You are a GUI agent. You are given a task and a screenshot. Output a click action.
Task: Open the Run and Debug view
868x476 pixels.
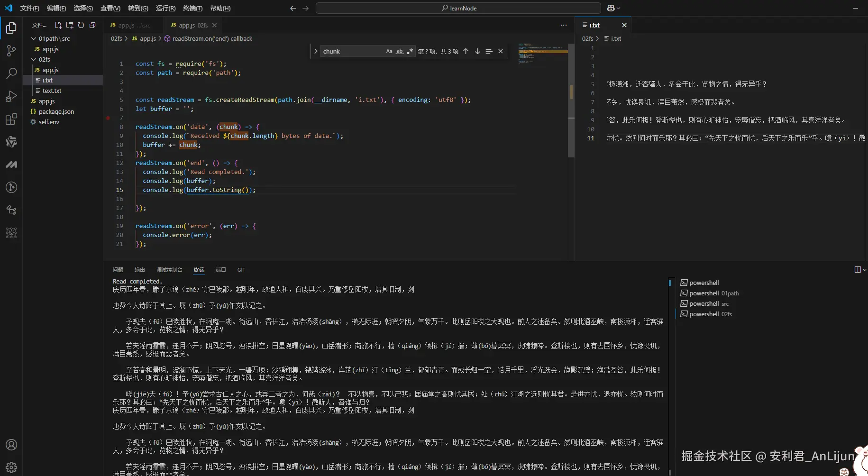(11, 96)
